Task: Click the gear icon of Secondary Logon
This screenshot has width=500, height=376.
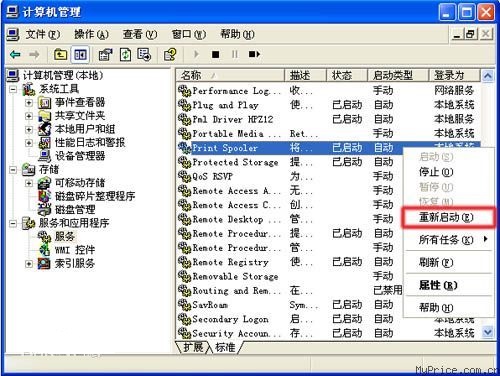Action: pyautogui.click(x=184, y=319)
